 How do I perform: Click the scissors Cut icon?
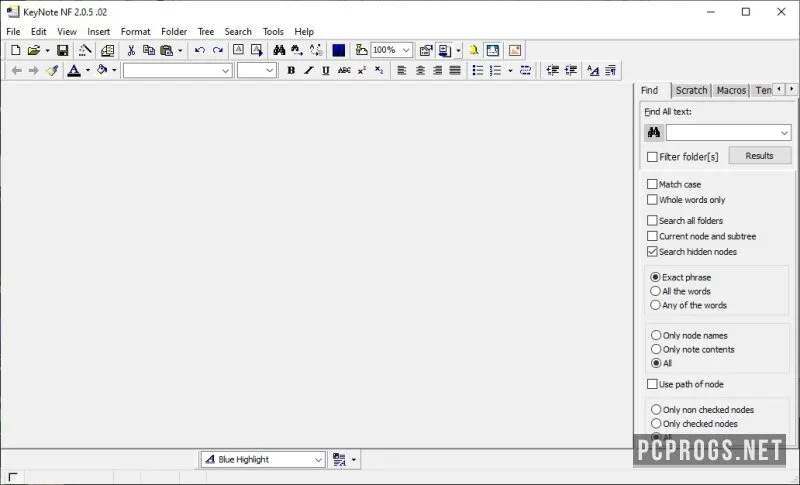point(131,50)
